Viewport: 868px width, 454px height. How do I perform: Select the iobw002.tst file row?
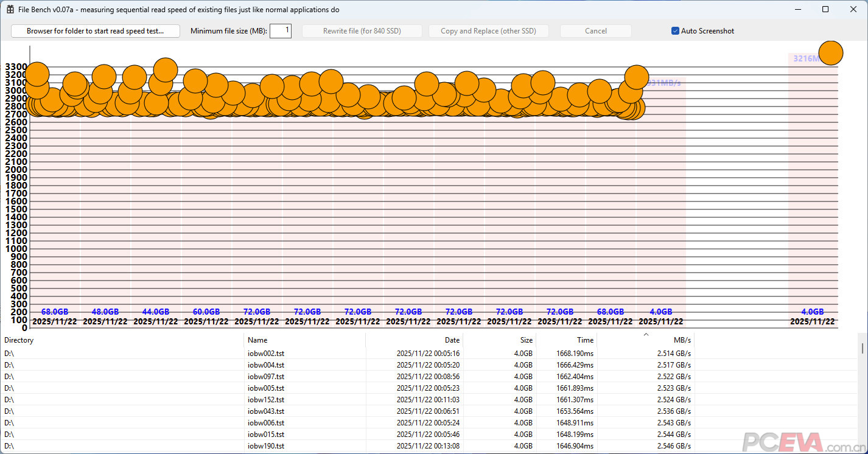click(x=266, y=354)
